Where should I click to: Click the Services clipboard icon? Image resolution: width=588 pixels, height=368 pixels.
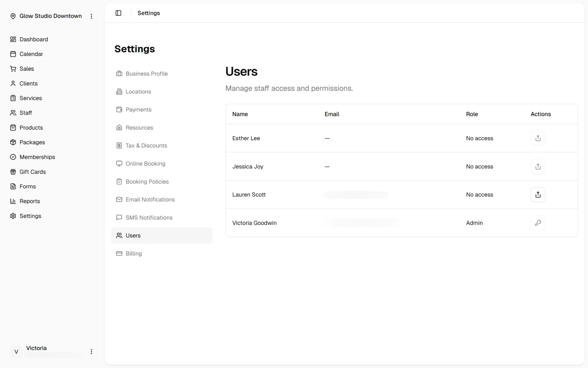coord(13,98)
